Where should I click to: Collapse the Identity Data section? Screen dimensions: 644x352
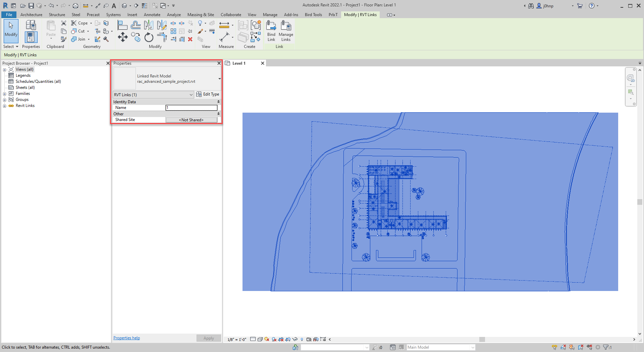tap(218, 102)
